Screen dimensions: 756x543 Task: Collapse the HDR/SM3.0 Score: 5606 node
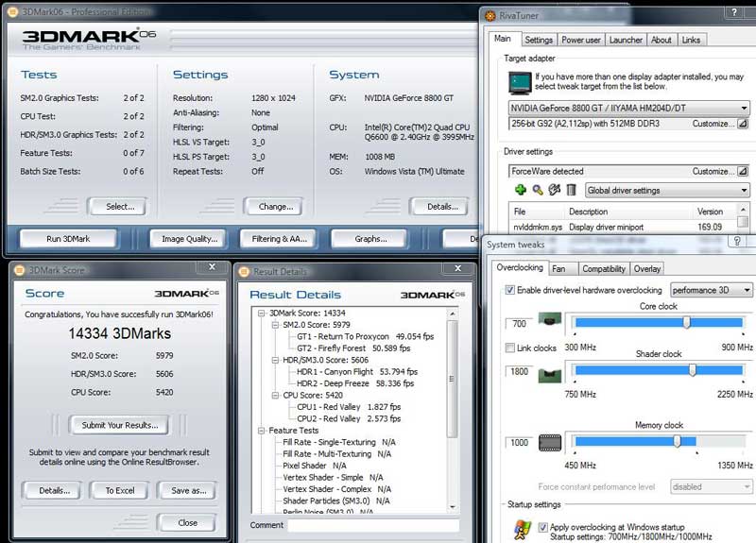pos(275,360)
